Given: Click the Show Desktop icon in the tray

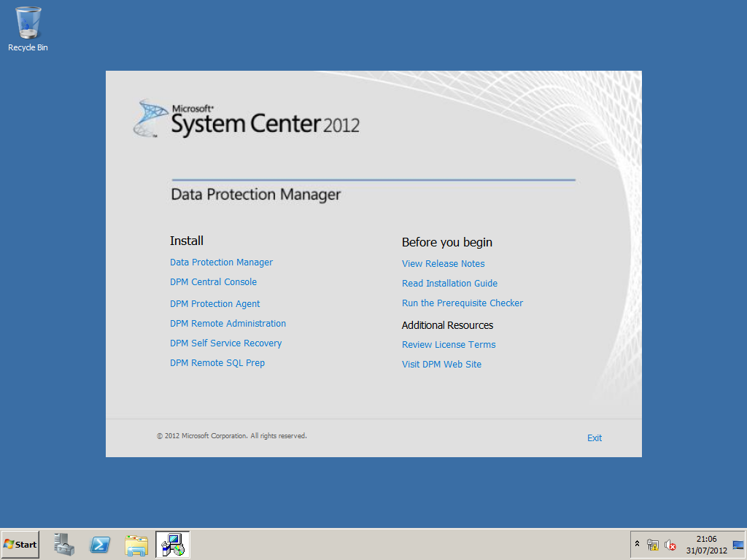Looking at the screenshot, I should [738, 545].
